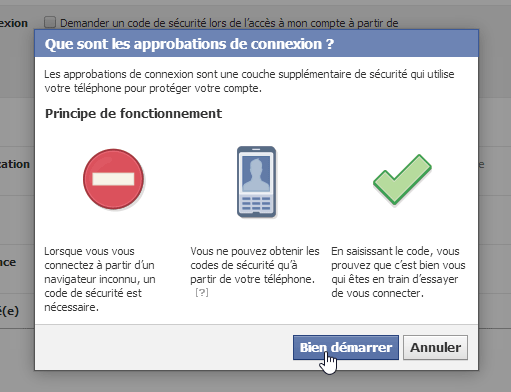Open the [?] help link under phone text
Viewport: 511px width, 392px height.
(x=202, y=292)
